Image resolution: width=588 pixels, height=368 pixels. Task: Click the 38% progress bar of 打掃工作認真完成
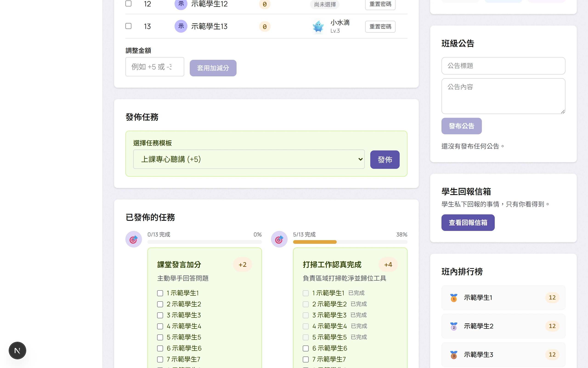coord(350,242)
